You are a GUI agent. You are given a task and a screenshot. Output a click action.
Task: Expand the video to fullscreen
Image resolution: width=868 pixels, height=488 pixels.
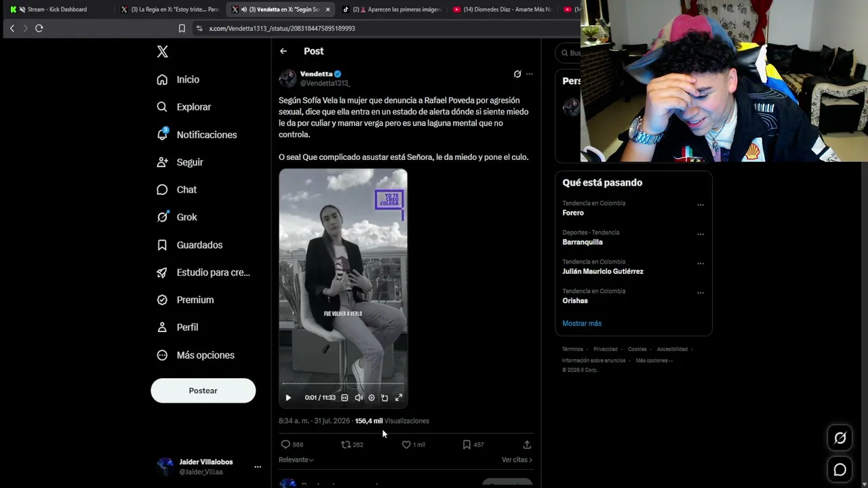coord(399,398)
